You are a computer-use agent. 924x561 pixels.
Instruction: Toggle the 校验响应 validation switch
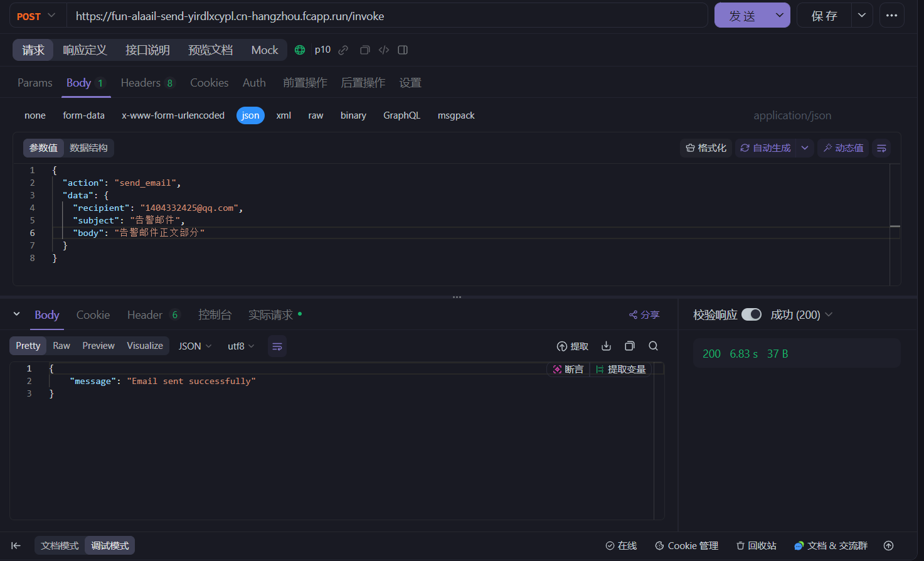(751, 314)
